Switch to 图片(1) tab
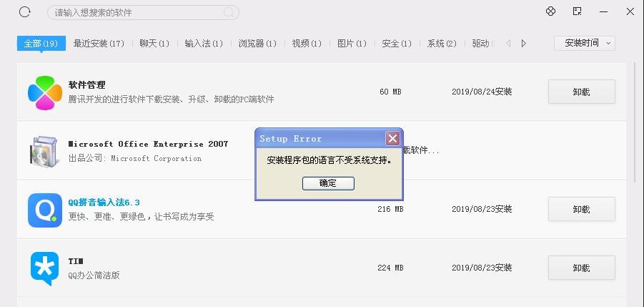The width and height of the screenshot is (644, 307). [x=352, y=43]
